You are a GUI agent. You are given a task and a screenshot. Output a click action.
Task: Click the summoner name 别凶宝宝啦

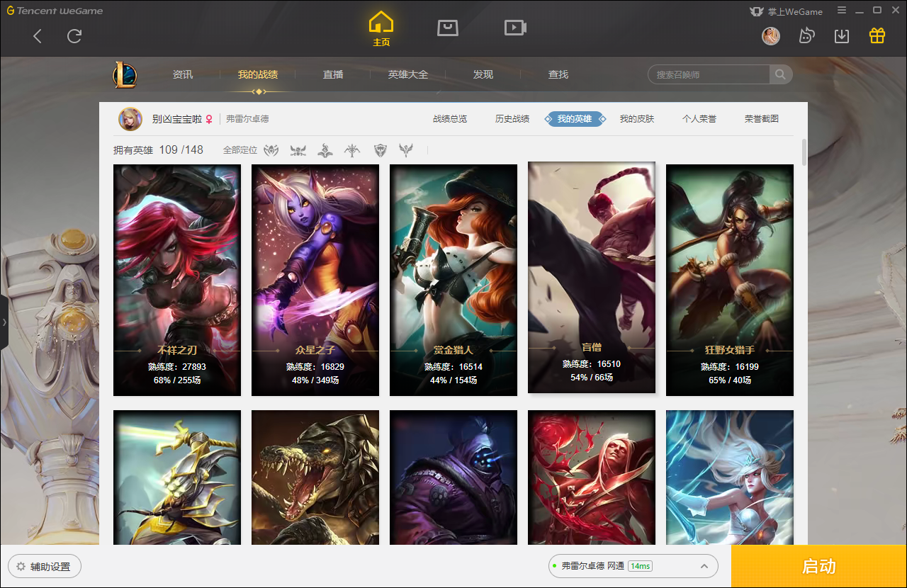[x=177, y=119]
